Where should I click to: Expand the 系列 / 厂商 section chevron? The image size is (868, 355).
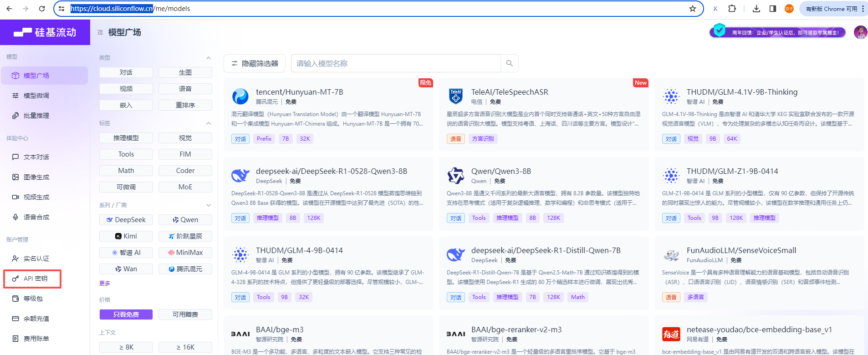[x=209, y=205]
